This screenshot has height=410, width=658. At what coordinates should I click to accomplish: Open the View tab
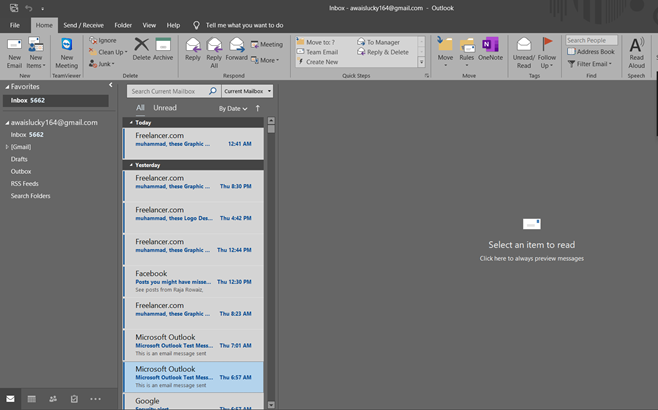point(149,25)
